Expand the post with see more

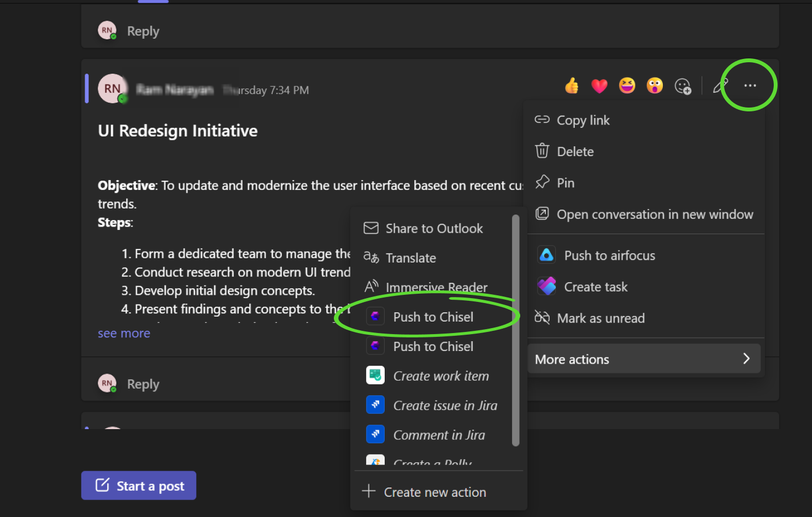(124, 333)
